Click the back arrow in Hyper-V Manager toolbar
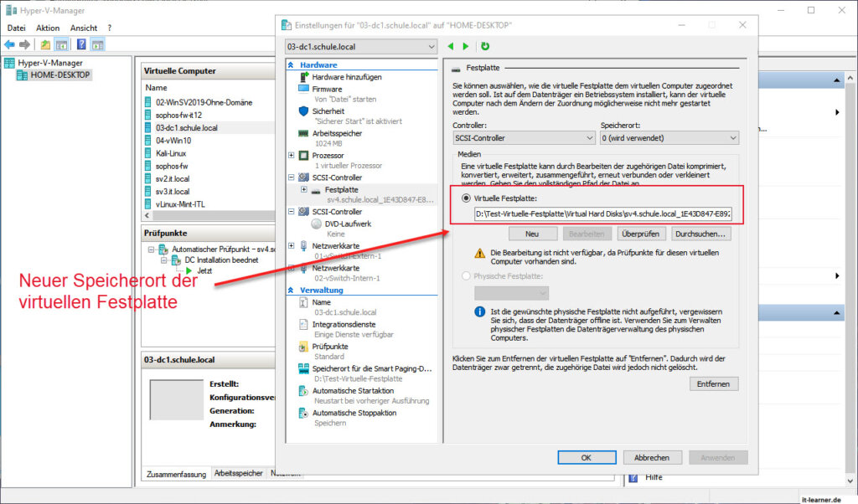858x504 pixels. click(x=9, y=45)
